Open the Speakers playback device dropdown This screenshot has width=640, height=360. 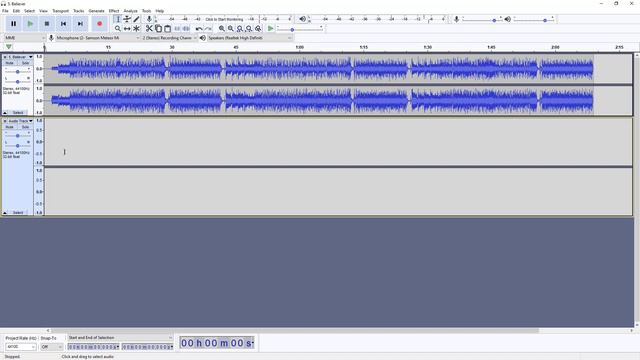coord(250,38)
